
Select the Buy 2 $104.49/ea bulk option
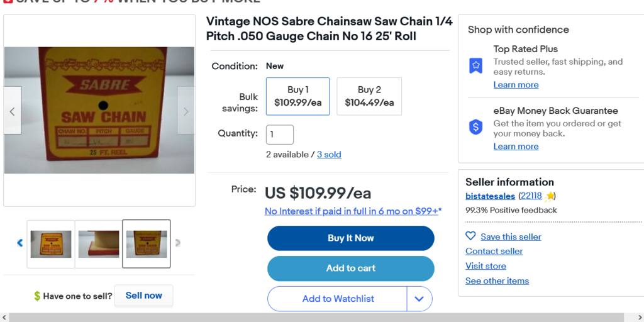(x=369, y=96)
